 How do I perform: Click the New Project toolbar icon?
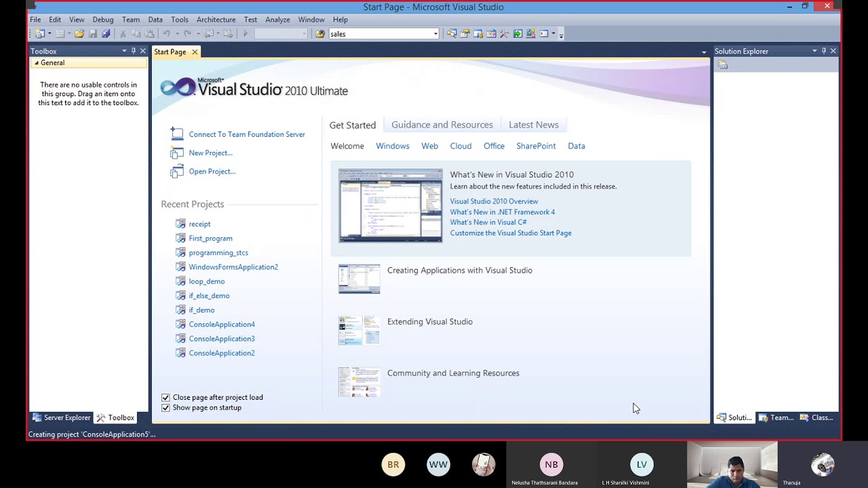pos(39,34)
